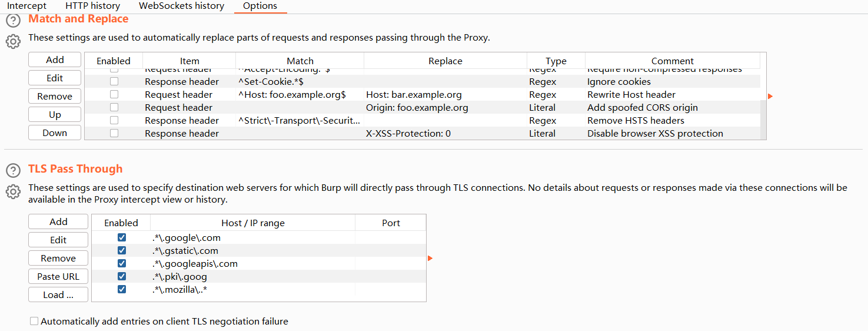Image resolution: width=868 pixels, height=331 pixels.
Task: Click Edit in TLS Pass Through
Action: pos(58,240)
